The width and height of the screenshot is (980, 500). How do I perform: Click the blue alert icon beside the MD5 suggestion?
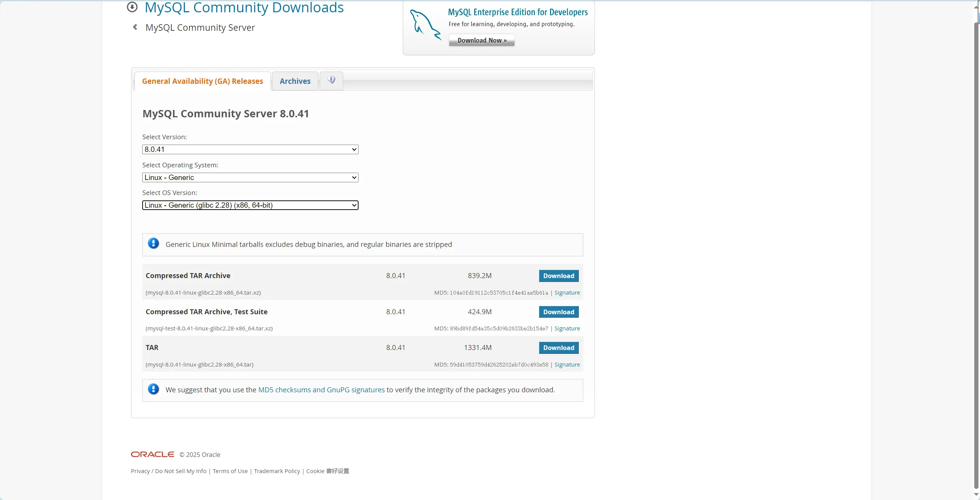tap(153, 389)
